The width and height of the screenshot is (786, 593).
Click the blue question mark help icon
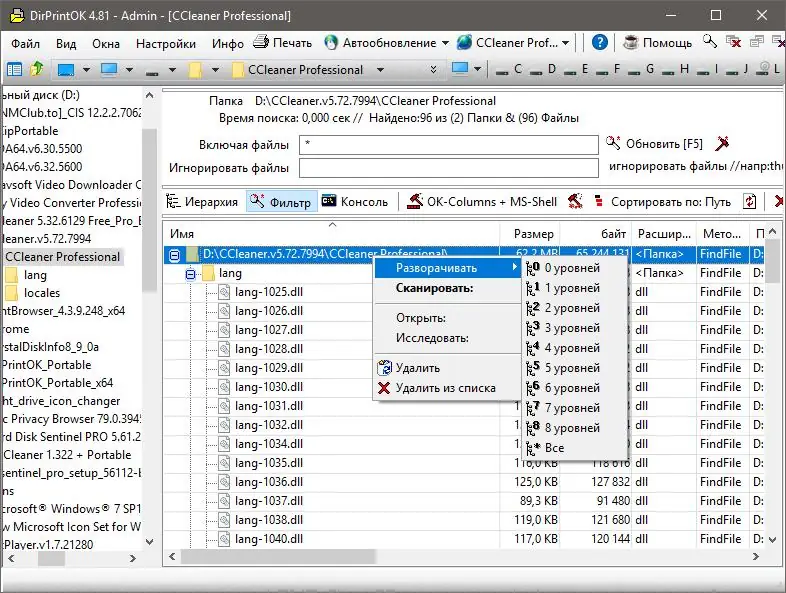(600, 43)
